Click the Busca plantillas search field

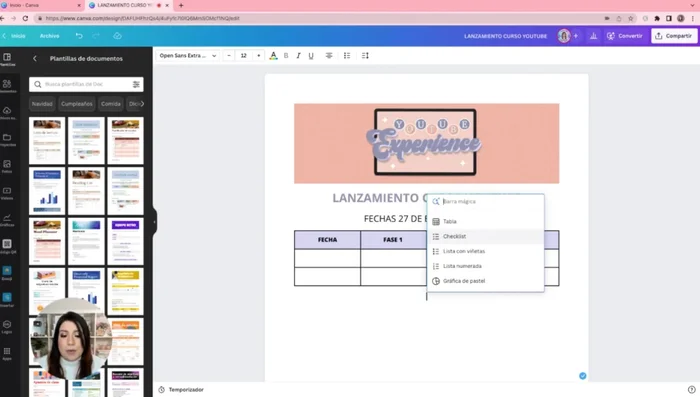pos(86,84)
